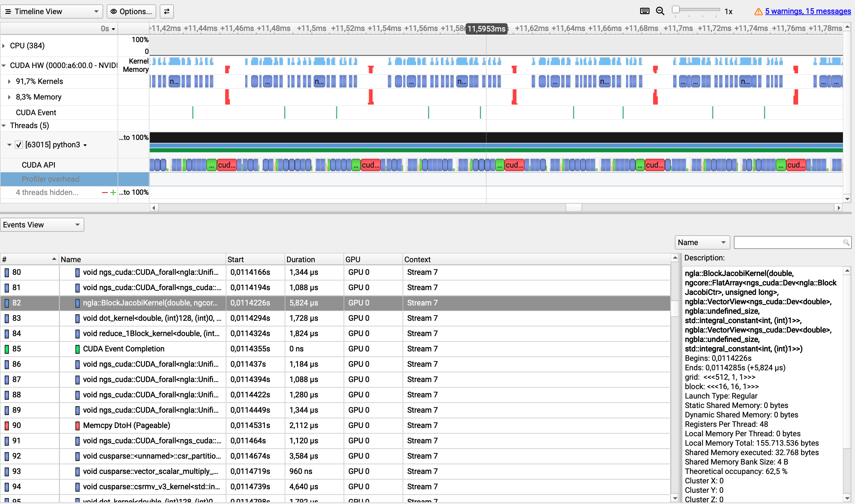Select the csrmv_v3_kernel row 94

tap(335, 486)
